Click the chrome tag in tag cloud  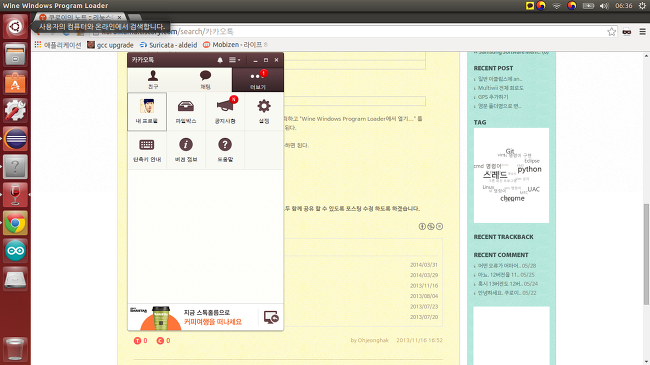coord(512,199)
